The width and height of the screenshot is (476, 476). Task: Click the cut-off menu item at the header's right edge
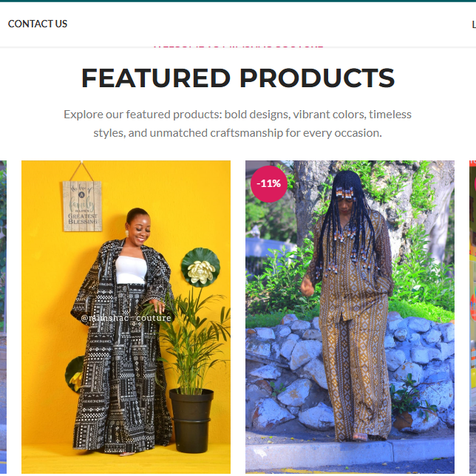click(x=474, y=24)
